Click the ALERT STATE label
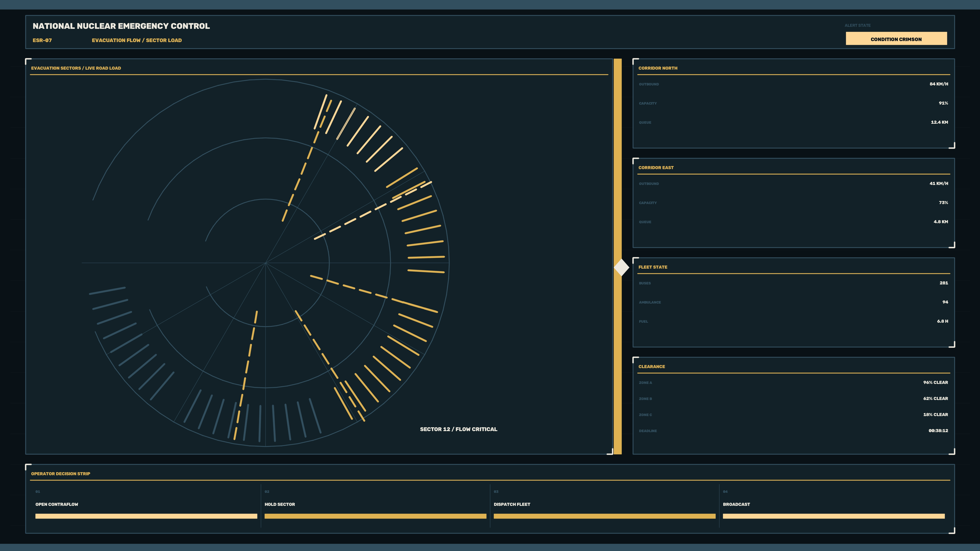Image resolution: width=980 pixels, height=551 pixels. click(857, 26)
